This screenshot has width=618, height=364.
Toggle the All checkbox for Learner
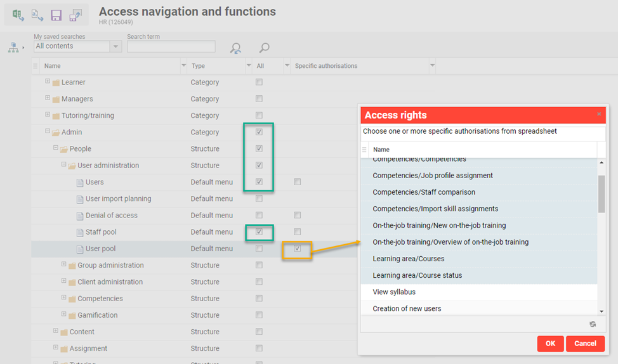pyautogui.click(x=259, y=82)
